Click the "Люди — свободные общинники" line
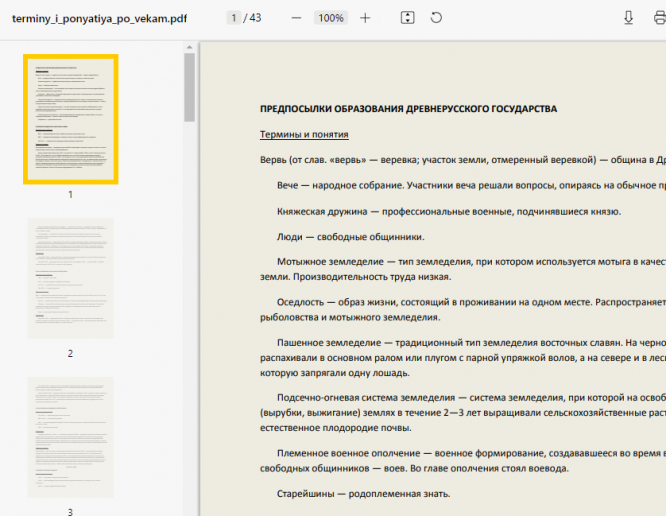 click(350, 237)
